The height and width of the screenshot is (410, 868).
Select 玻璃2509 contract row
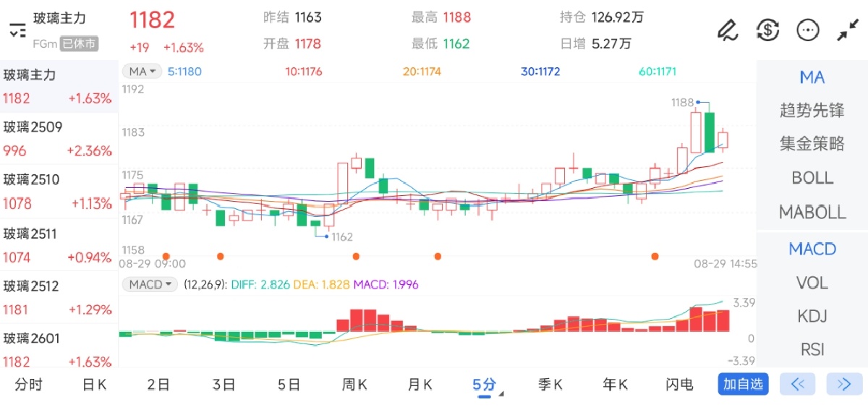(59, 139)
